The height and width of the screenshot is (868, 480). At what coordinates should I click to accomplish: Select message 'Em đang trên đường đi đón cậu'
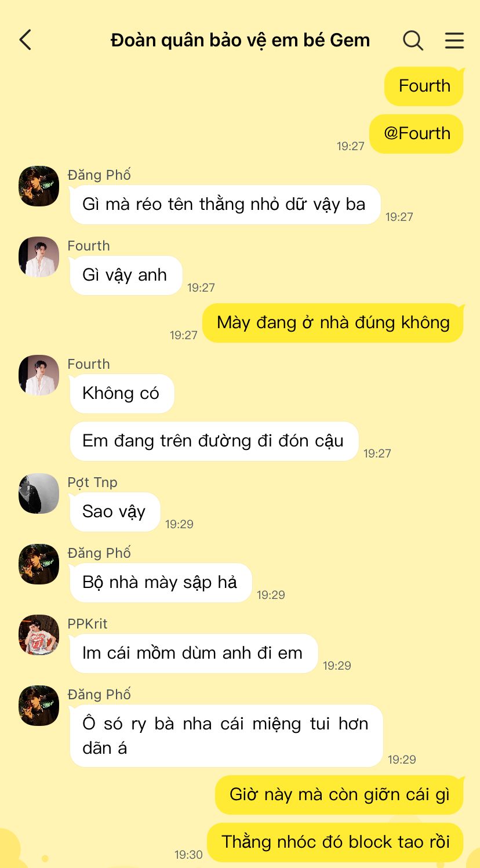[214, 441]
